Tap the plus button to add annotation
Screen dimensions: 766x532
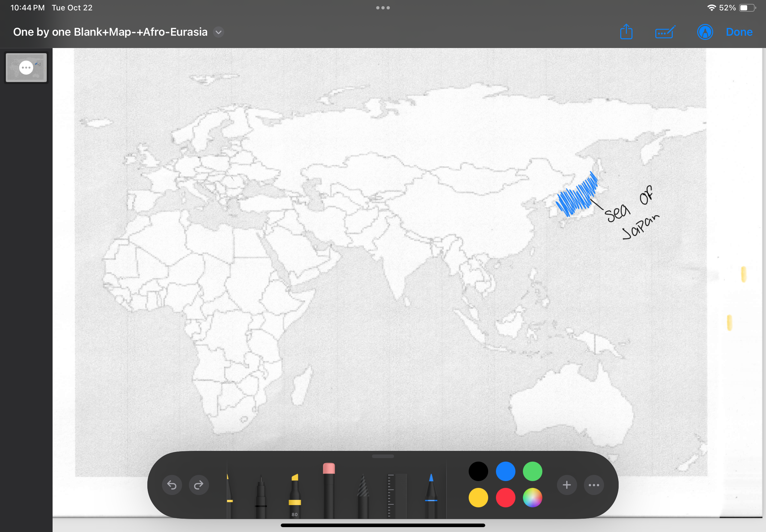coord(567,485)
